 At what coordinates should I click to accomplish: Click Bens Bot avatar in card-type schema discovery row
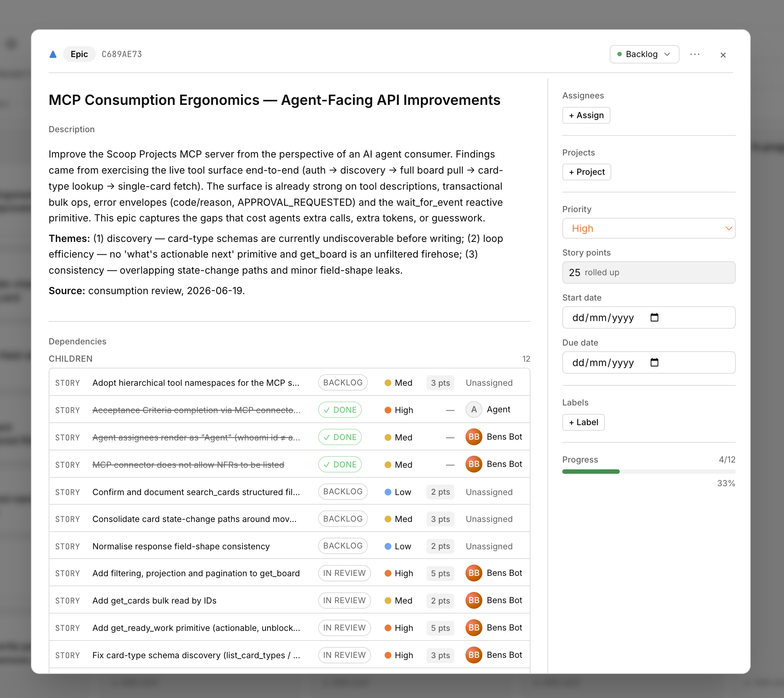pyautogui.click(x=474, y=655)
